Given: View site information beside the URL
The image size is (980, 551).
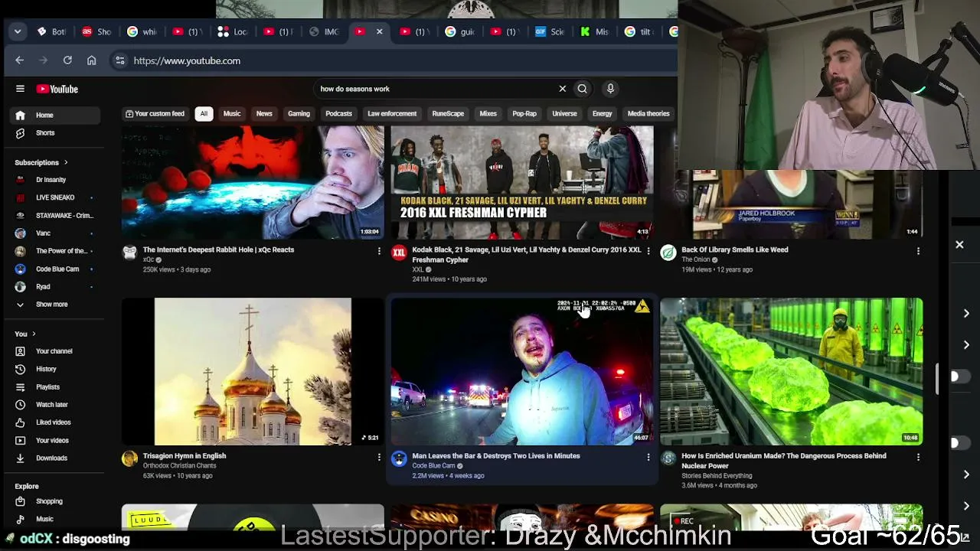Looking at the screenshot, I should (x=119, y=60).
